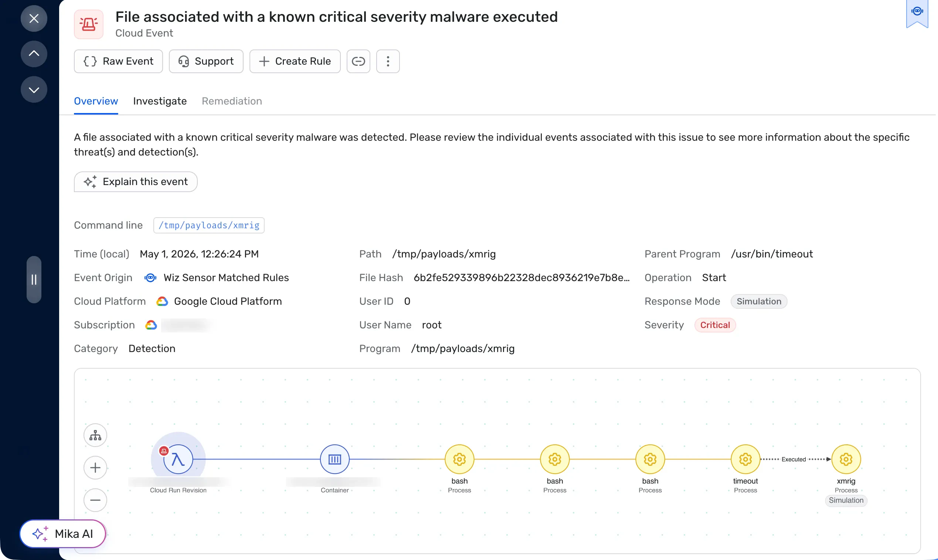The image size is (938, 560).
Task: Open the three-dot more options menu
Action: click(388, 61)
